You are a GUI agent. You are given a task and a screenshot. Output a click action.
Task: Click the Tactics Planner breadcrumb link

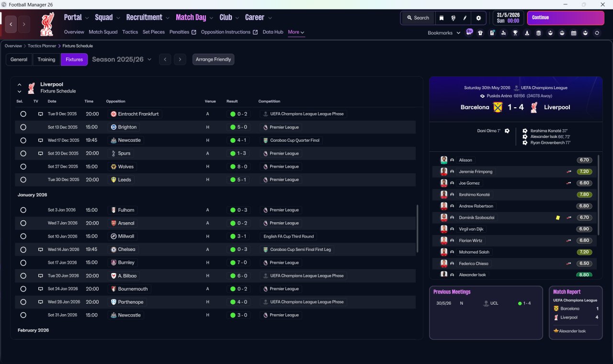(x=42, y=46)
